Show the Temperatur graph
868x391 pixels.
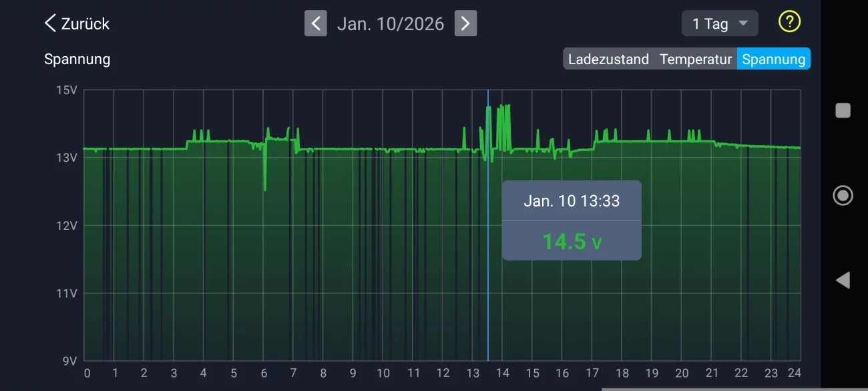tap(695, 59)
